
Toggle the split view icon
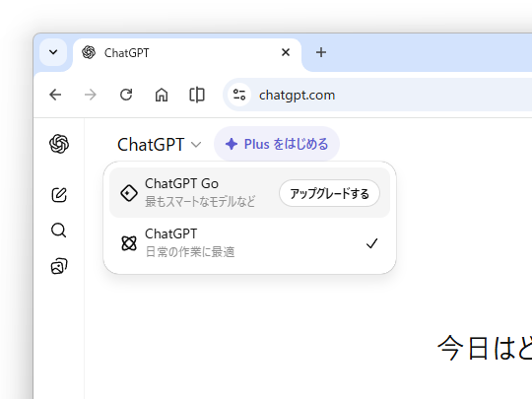pyautogui.click(x=197, y=95)
